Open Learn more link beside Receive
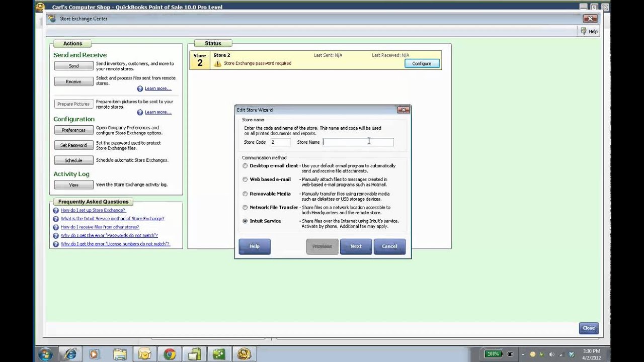644x362 pixels. point(158,88)
